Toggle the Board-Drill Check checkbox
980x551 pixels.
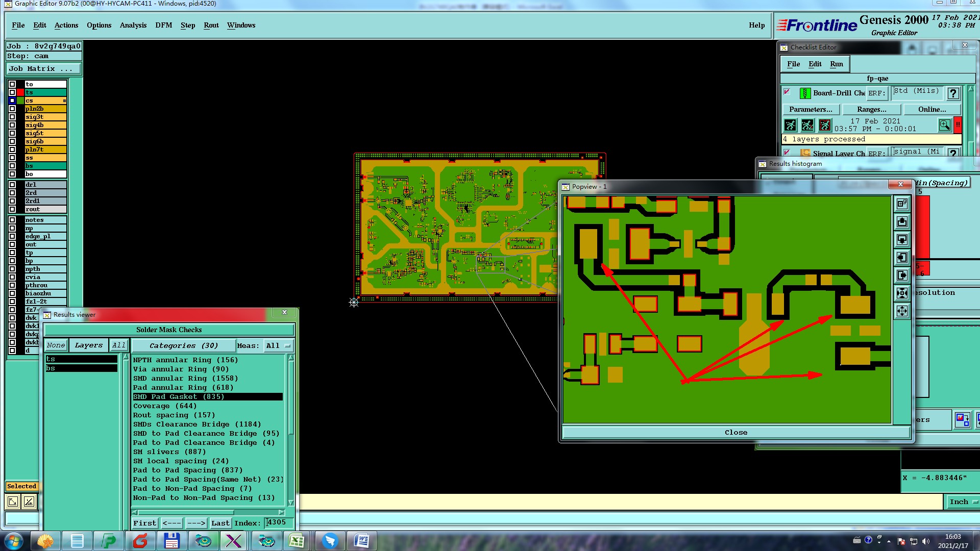click(787, 92)
